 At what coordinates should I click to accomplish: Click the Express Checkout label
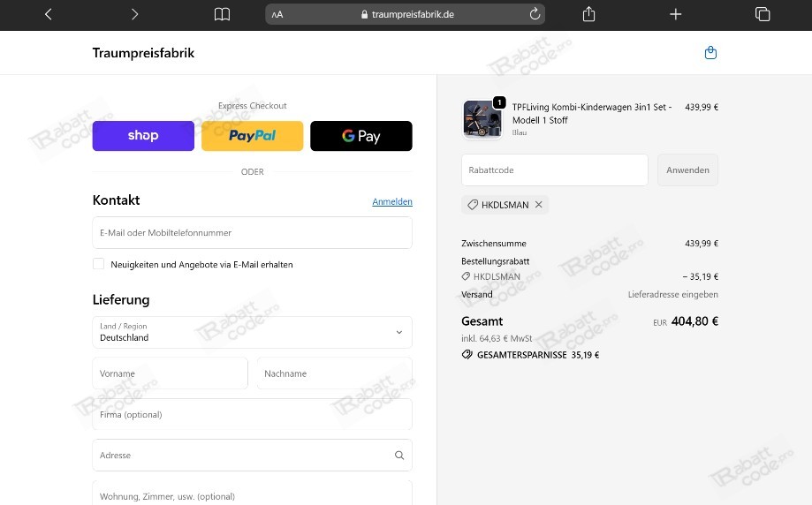point(252,106)
